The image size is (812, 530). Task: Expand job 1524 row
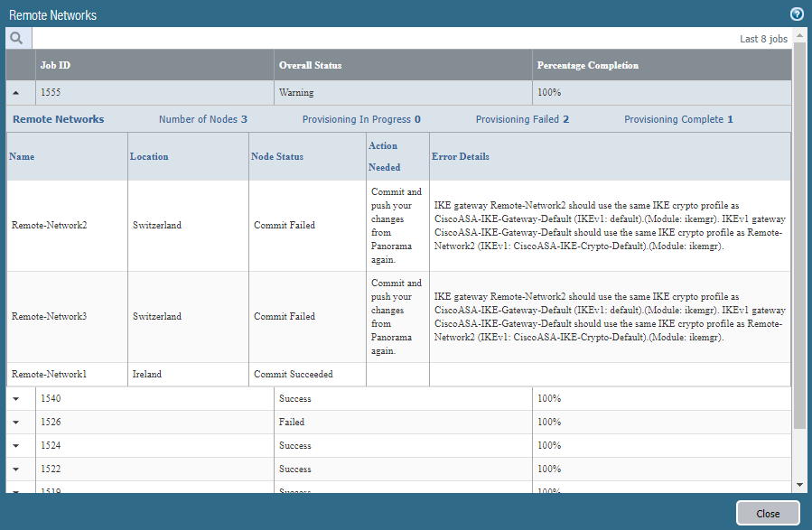(x=16, y=446)
